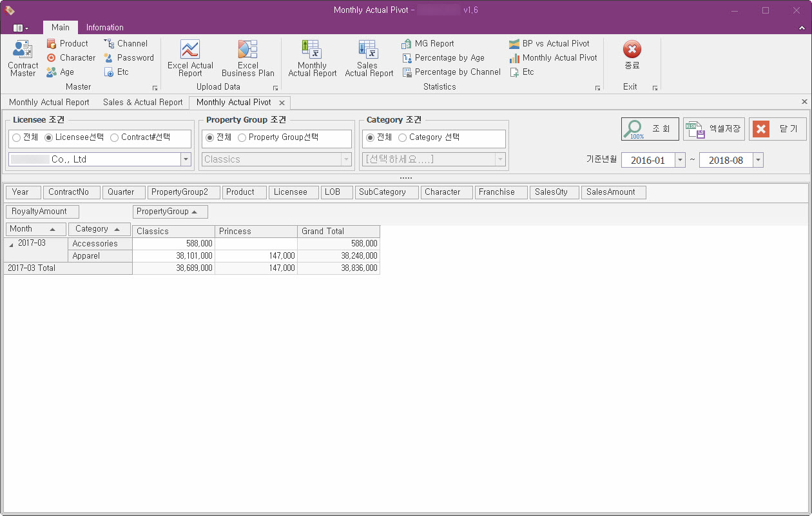Select Licensee선택 radio button
The width and height of the screenshot is (812, 516).
click(x=74, y=137)
